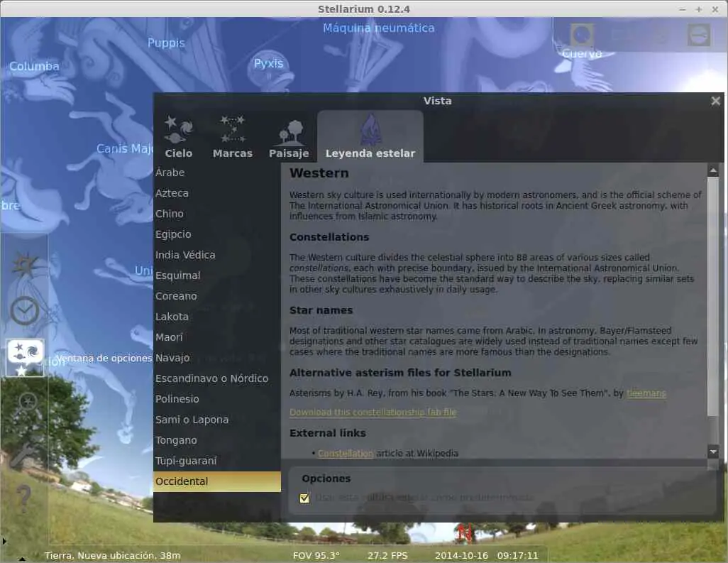Select the Árabe sky culture
The image size is (728, 563).
tap(217, 173)
